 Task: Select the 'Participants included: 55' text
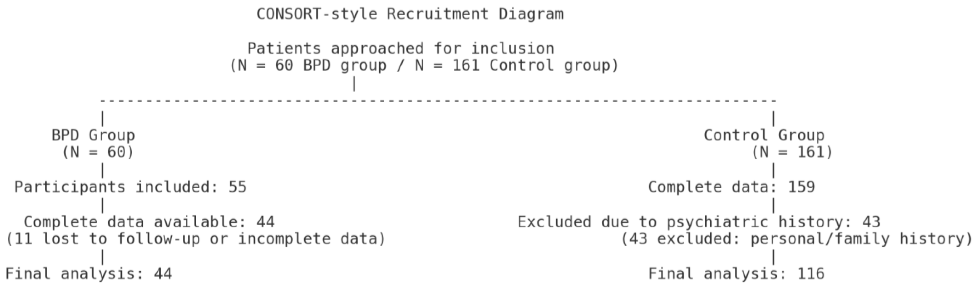(x=130, y=187)
